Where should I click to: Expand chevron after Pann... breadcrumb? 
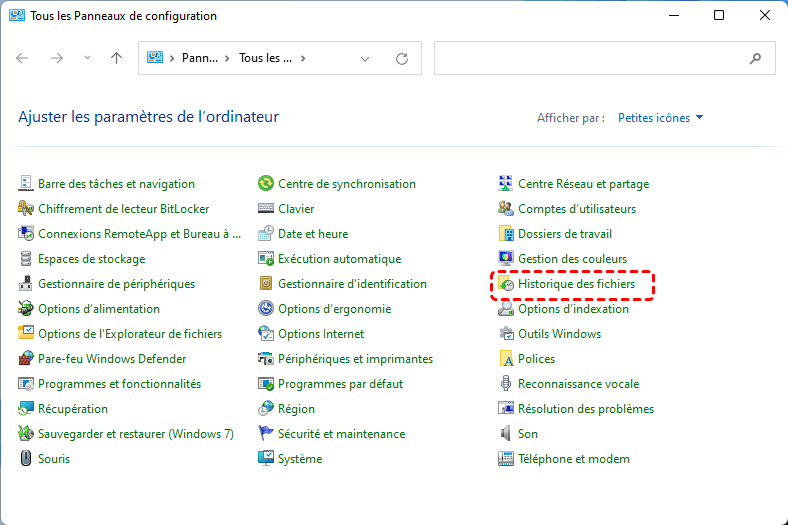pos(227,58)
